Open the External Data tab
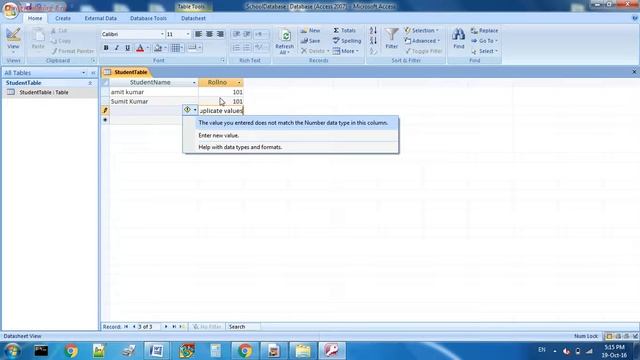The image size is (640, 360). pyautogui.click(x=100, y=18)
